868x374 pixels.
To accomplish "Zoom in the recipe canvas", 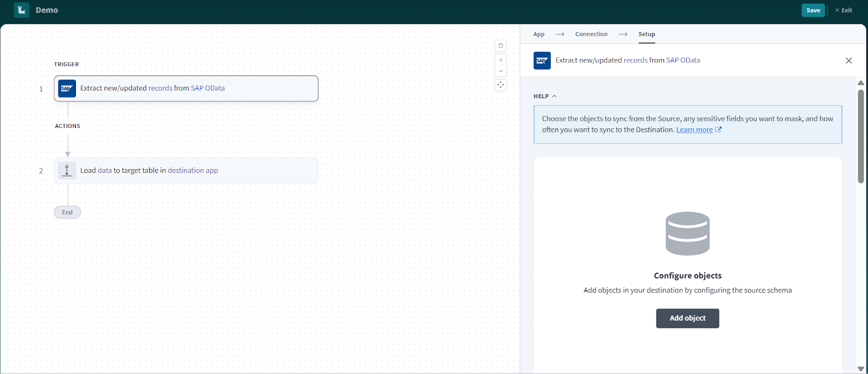I will point(501,60).
